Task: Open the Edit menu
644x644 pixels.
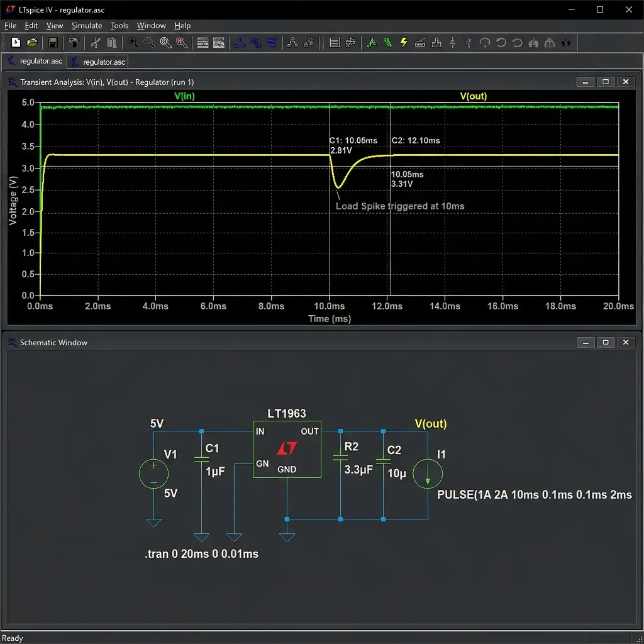Action: pos(31,25)
